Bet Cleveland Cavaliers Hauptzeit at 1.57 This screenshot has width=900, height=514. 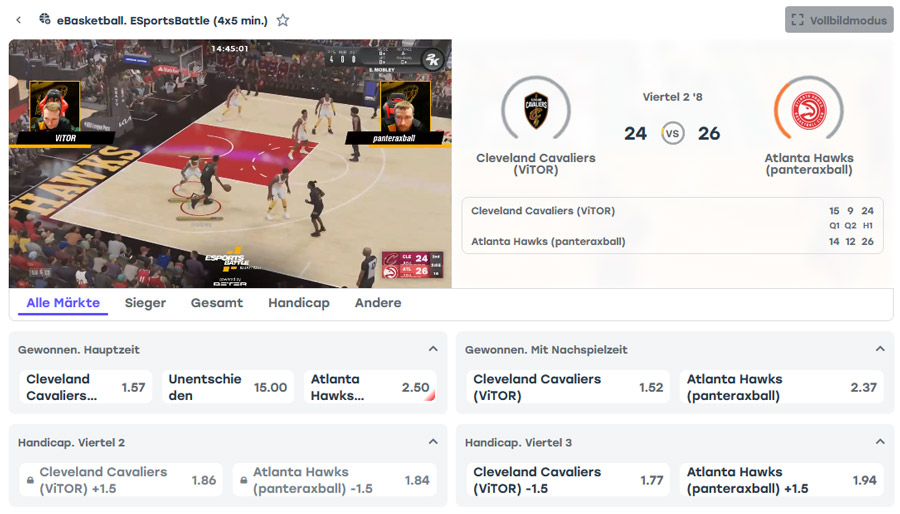coord(86,387)
